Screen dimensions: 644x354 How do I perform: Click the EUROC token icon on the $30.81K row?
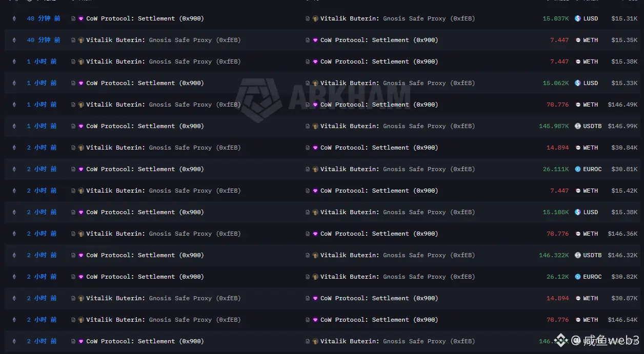[x=578, y=169]
